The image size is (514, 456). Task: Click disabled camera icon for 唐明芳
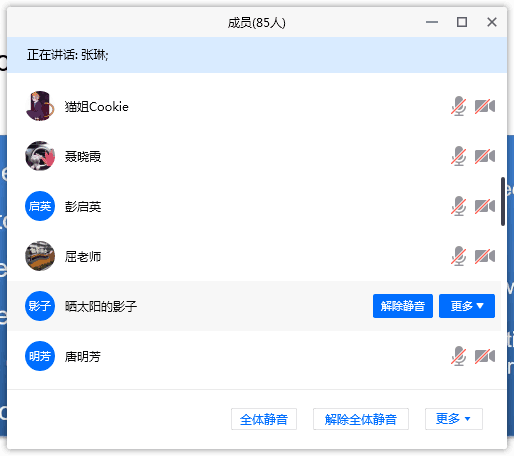click(x=485, y=356)
